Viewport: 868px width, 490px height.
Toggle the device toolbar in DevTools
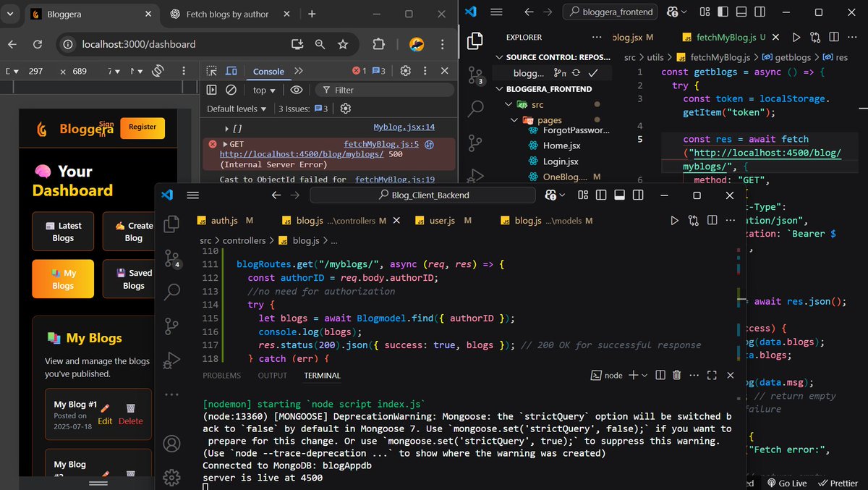click(x=231, y=71)
